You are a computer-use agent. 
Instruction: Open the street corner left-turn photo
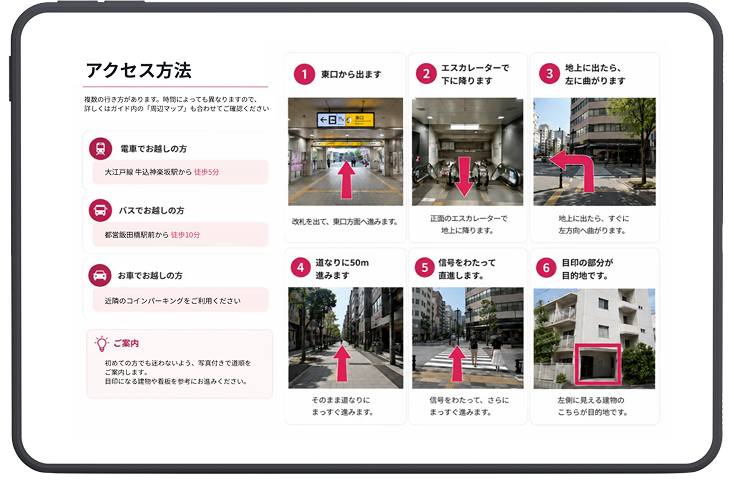[595, 152]
